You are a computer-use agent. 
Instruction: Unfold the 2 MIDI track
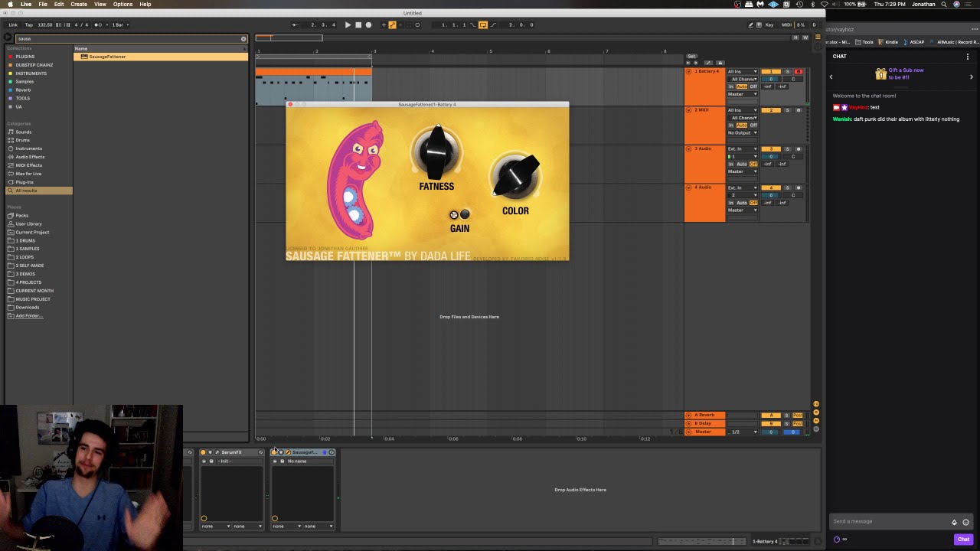688,110
